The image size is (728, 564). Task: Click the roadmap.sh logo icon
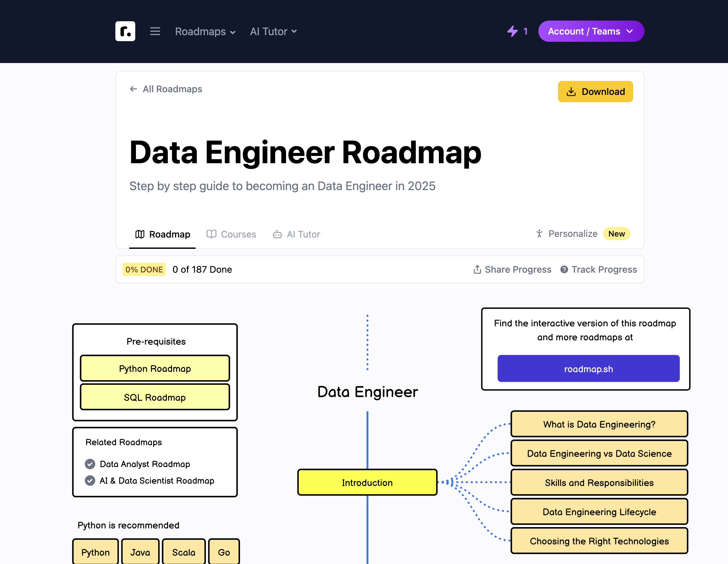click(x=125, y=32)
